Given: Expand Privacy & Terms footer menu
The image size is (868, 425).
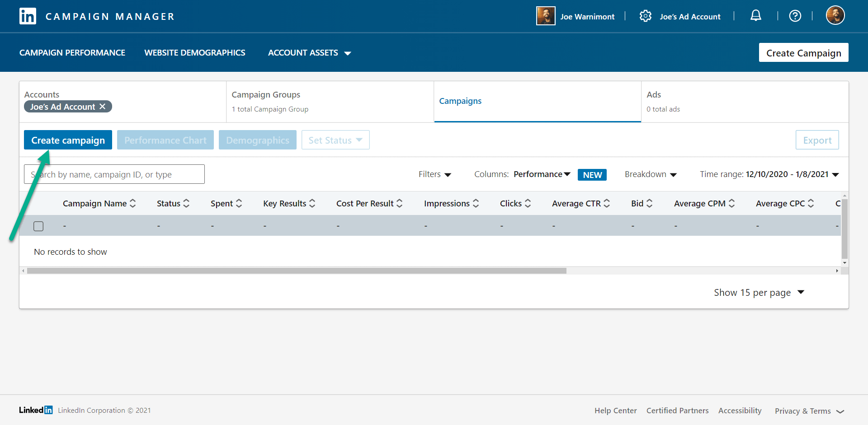Looking at the screenshot, I should 809,411.
